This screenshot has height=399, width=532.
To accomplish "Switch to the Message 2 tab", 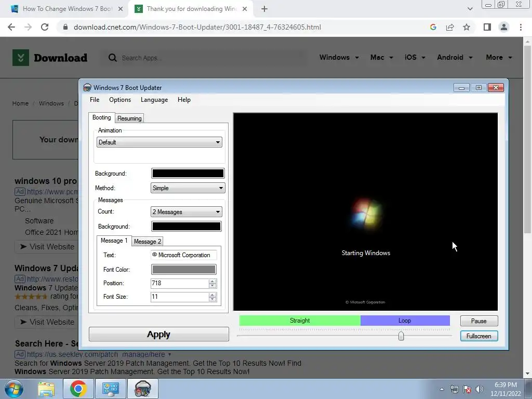I will coord(147,241).
